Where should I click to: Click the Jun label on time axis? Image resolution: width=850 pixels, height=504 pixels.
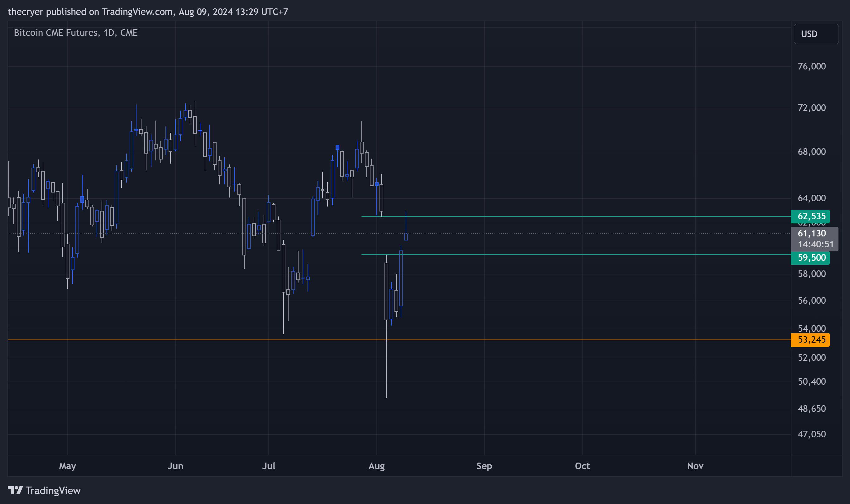point(175,466)
